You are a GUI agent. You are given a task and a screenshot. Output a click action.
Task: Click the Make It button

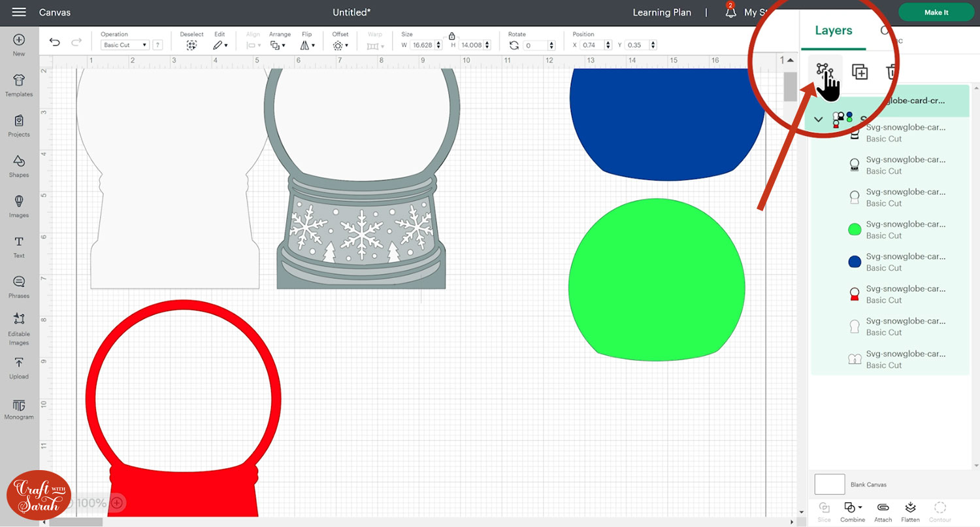click(x=936, y=12)
